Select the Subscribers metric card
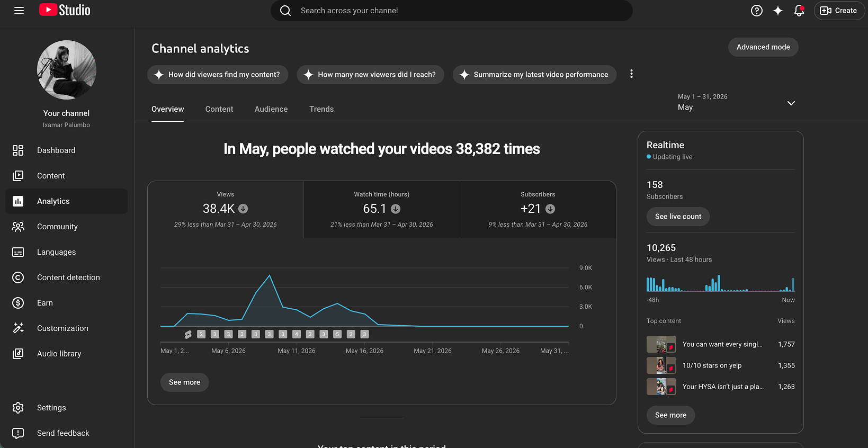The image size is (868, 448). [x=538, y=210]
